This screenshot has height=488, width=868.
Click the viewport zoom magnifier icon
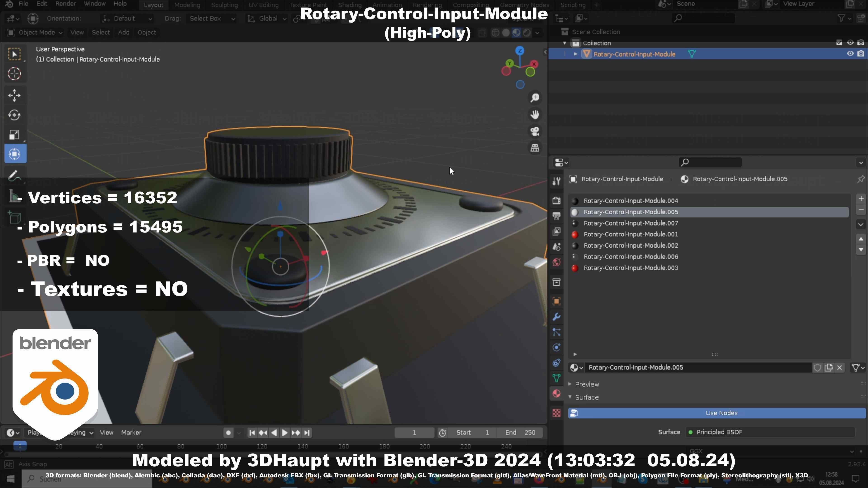tap(535, 98)
